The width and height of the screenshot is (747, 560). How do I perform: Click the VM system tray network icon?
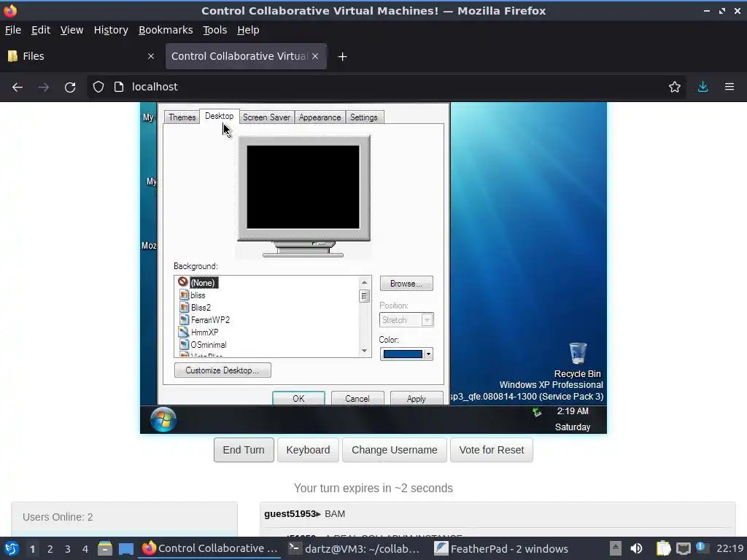[537, 413]
